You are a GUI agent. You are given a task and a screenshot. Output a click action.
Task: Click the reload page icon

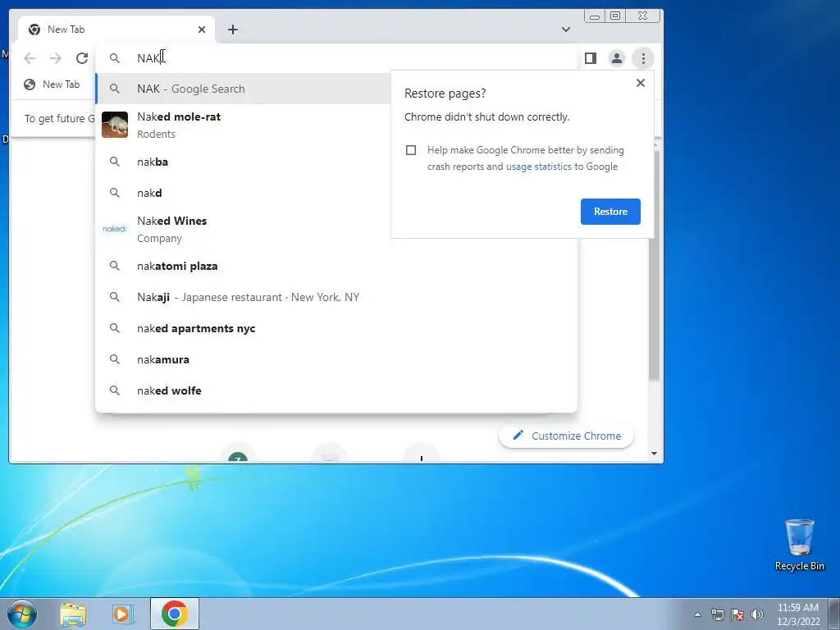click(x=82, y=58)
